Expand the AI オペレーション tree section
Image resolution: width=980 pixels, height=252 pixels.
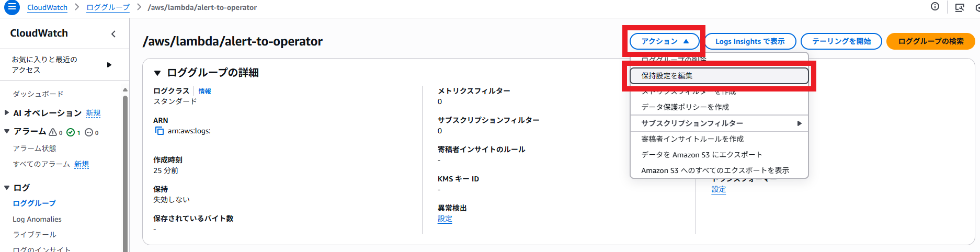coord(7,113)
